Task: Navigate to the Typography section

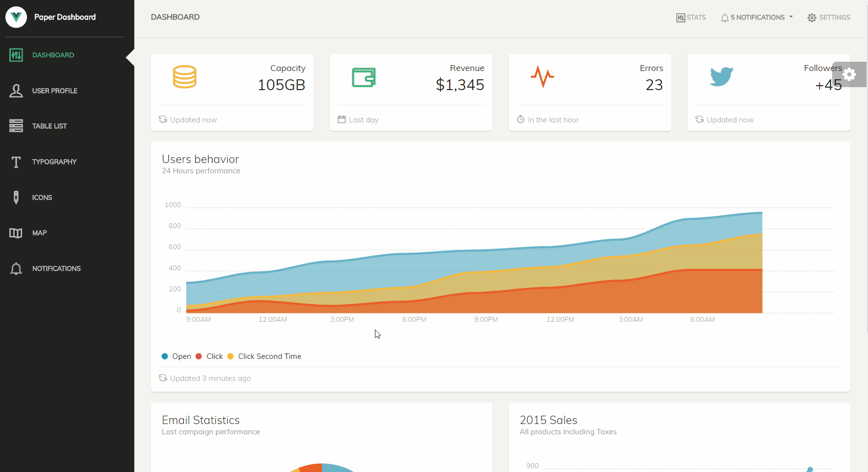Action: click(x=54, y=162)
